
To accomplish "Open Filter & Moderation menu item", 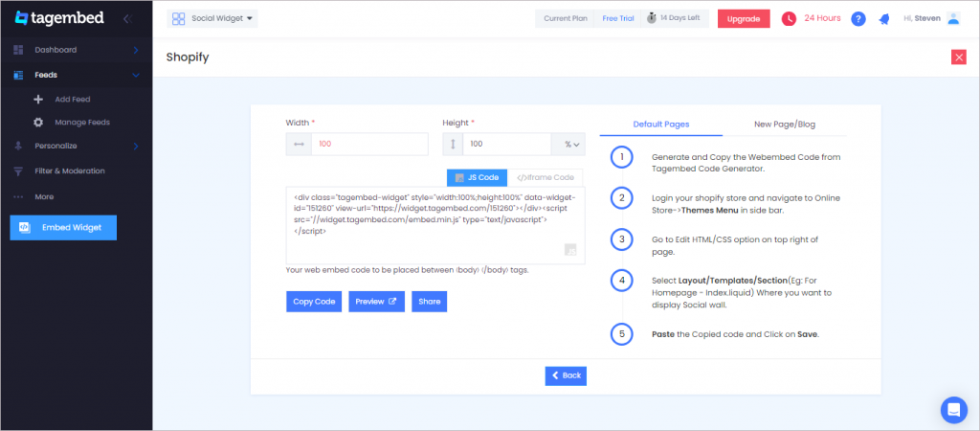I will pyautogui.click(x=70, y=170).
